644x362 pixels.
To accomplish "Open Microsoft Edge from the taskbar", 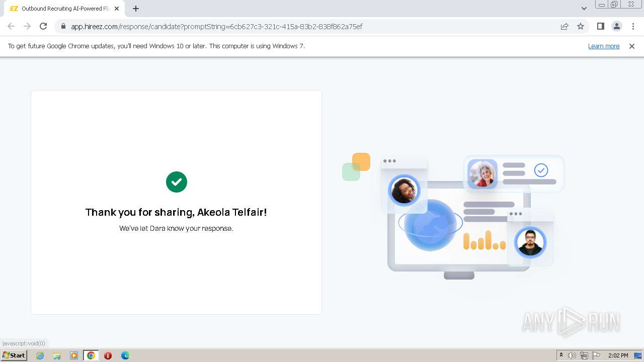I will [x=125, y=355].
